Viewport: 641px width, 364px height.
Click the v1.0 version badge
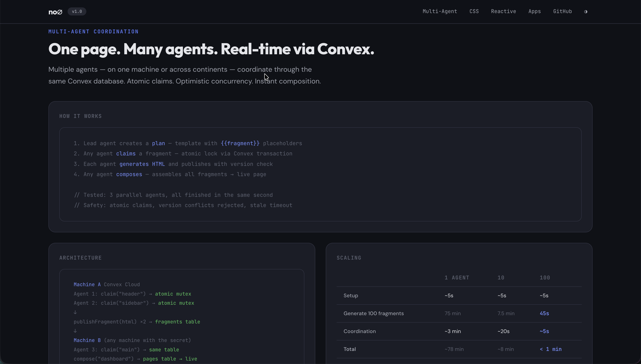click(x=77, y=12)
